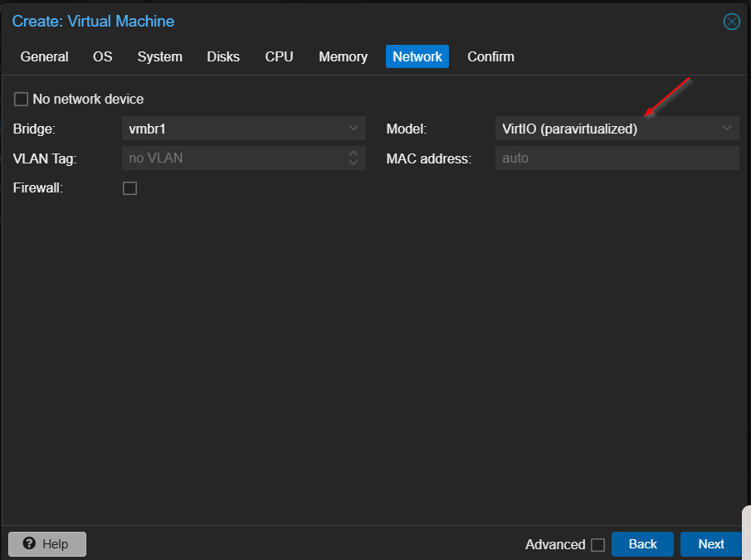Viewport: 751px width, 560px height.
Task: Select the Network tab
Action: (417, 56)
